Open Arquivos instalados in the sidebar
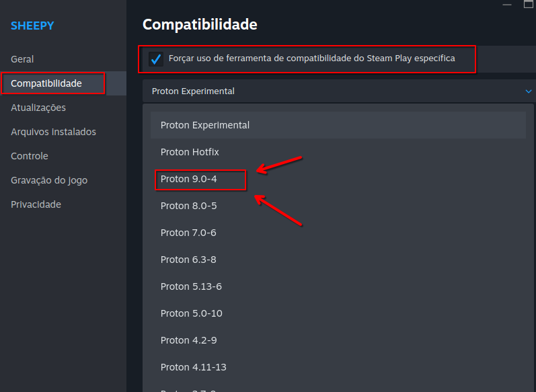This screenshot has height=392, width=536. click(53, 132)
